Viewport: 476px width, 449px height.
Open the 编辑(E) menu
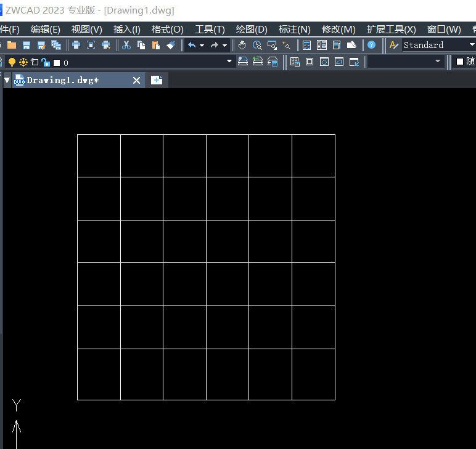(x=45, y=30)
